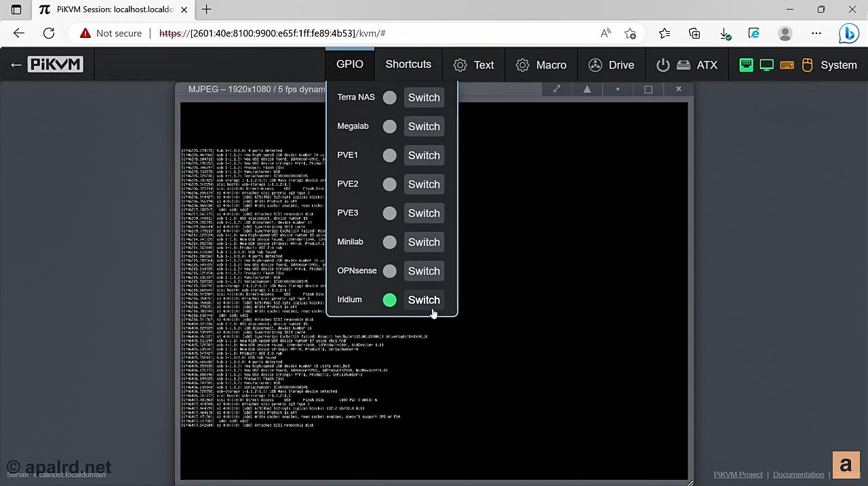Open a new browser tab

point(206,9)
